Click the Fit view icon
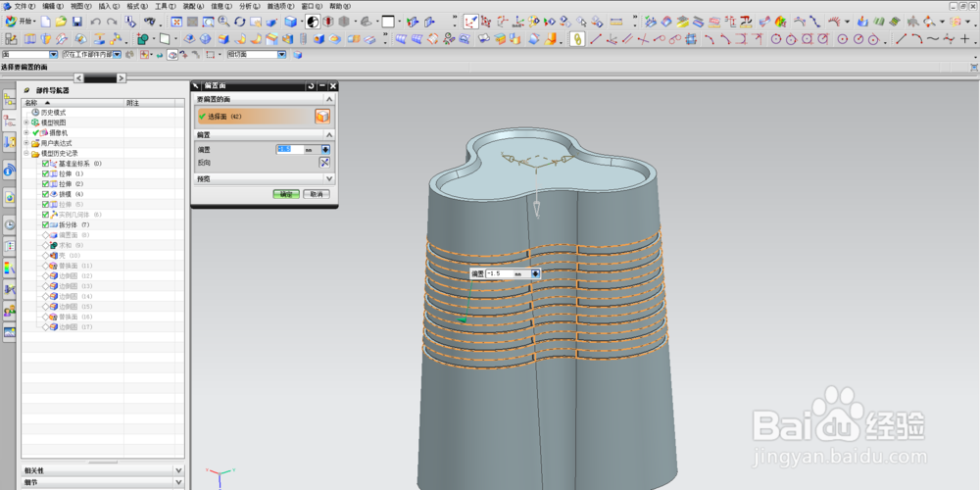This screenshot has height=490, width=980. tap(176, 22)
